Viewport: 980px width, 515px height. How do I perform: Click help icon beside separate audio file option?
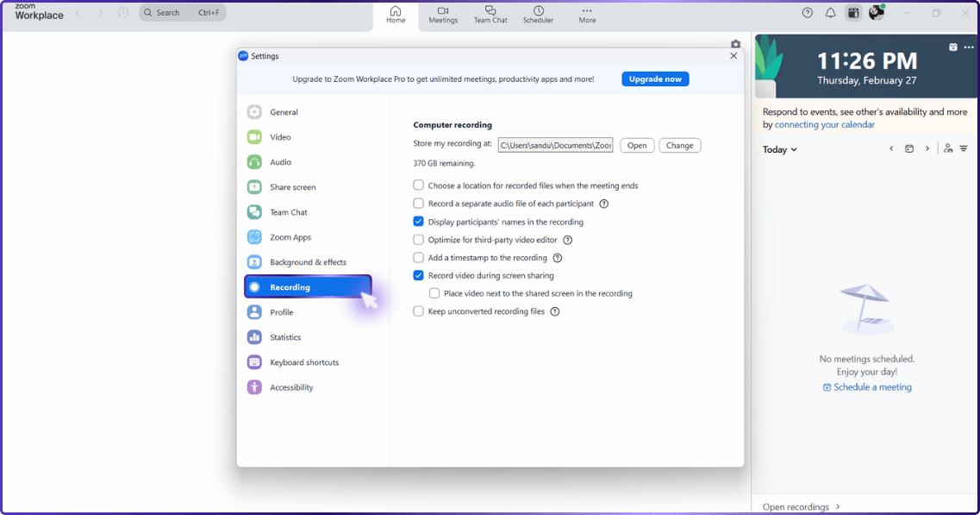click(x=603, y=204)
